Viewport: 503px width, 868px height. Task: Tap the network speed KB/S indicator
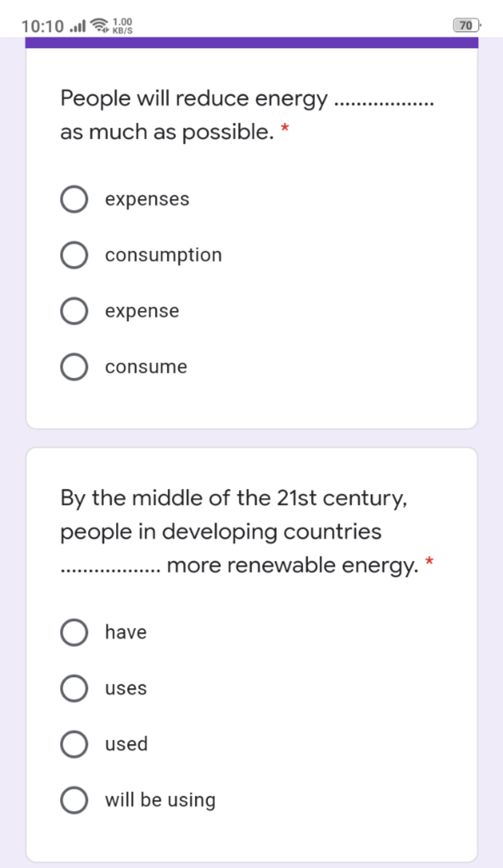point(122,26)
